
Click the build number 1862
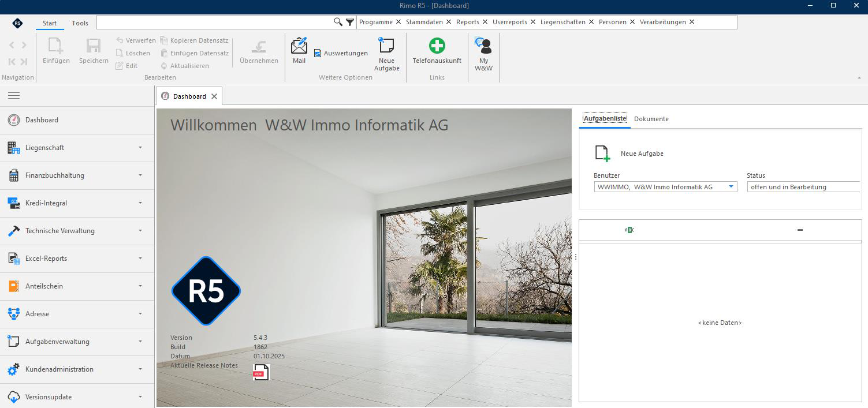coord(260,347)
